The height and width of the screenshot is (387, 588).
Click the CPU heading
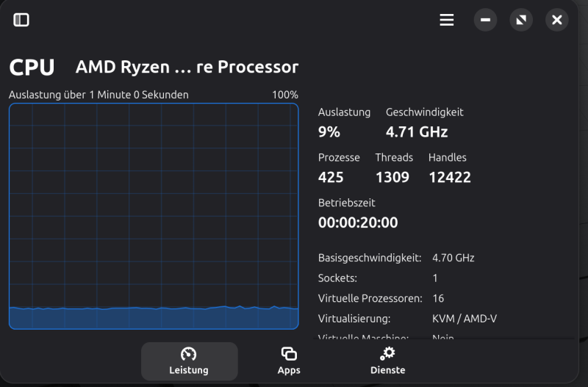(x=32, y=68)
